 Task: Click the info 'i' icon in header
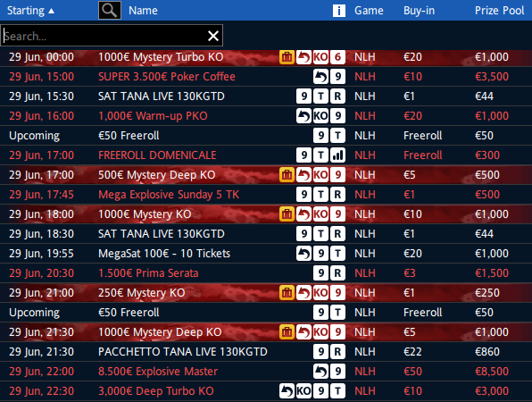click(338, 11)
